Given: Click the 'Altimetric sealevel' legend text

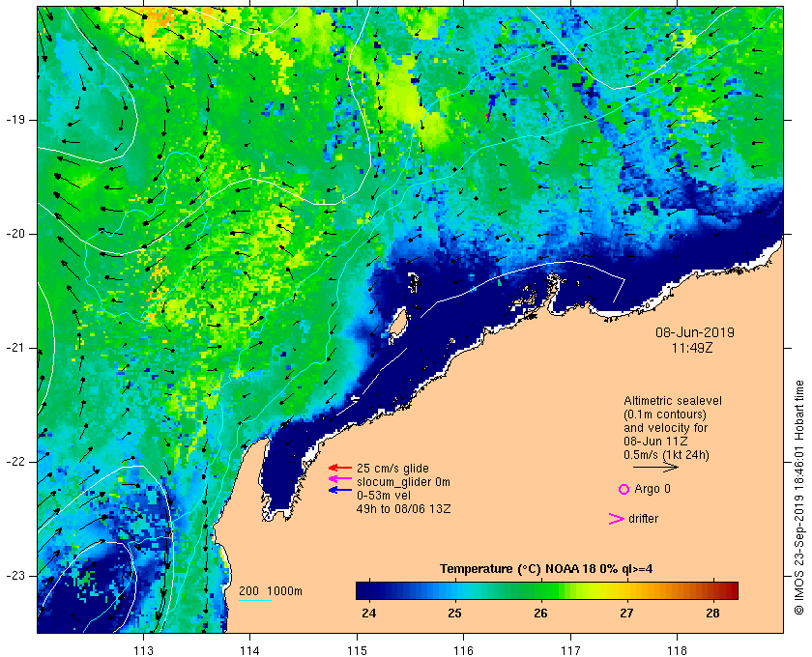Looking at the screenshot, I should (x=672, y=401).
